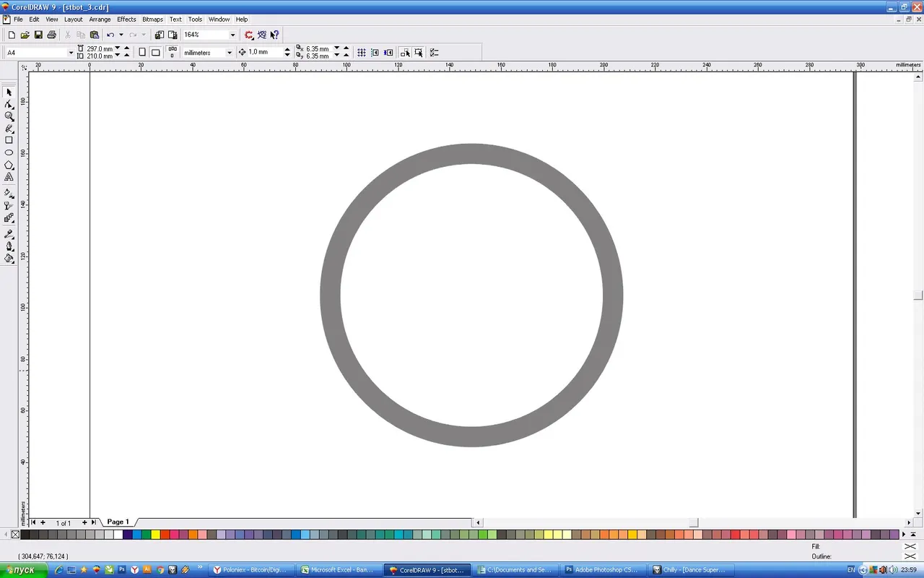Open the millimeters units dropdown
The width and height of the screenshot is (924, 578).
point(230,53)
